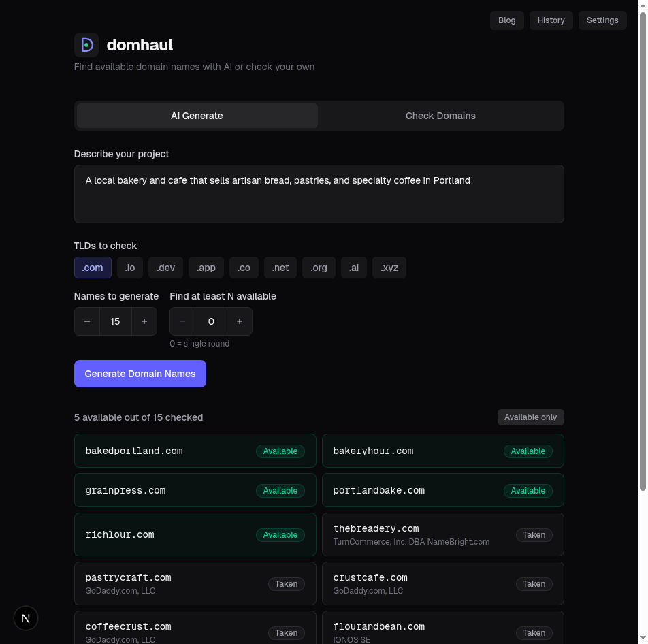The image size is (648, 644).
Task: Click the project description text box
Action: [319, 194]
